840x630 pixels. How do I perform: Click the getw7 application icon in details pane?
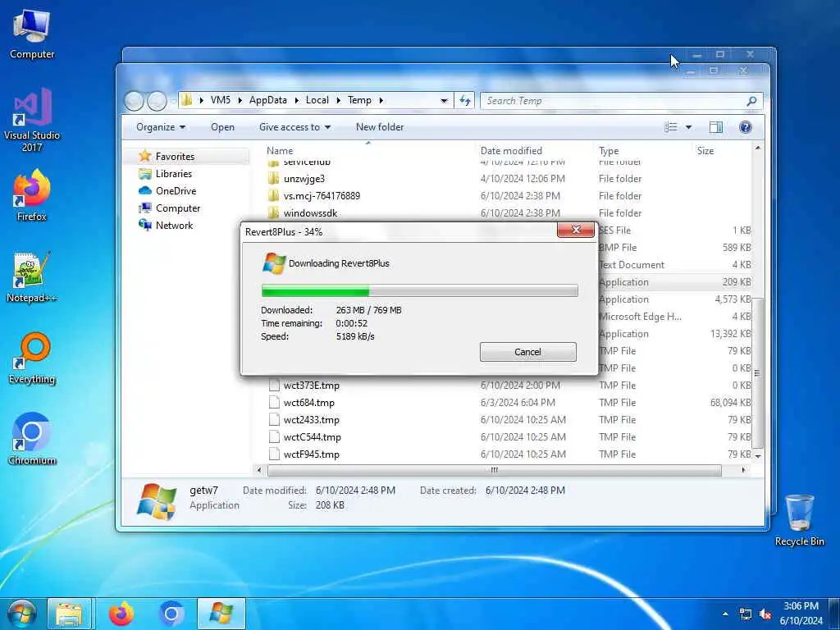tap(157, 501)
